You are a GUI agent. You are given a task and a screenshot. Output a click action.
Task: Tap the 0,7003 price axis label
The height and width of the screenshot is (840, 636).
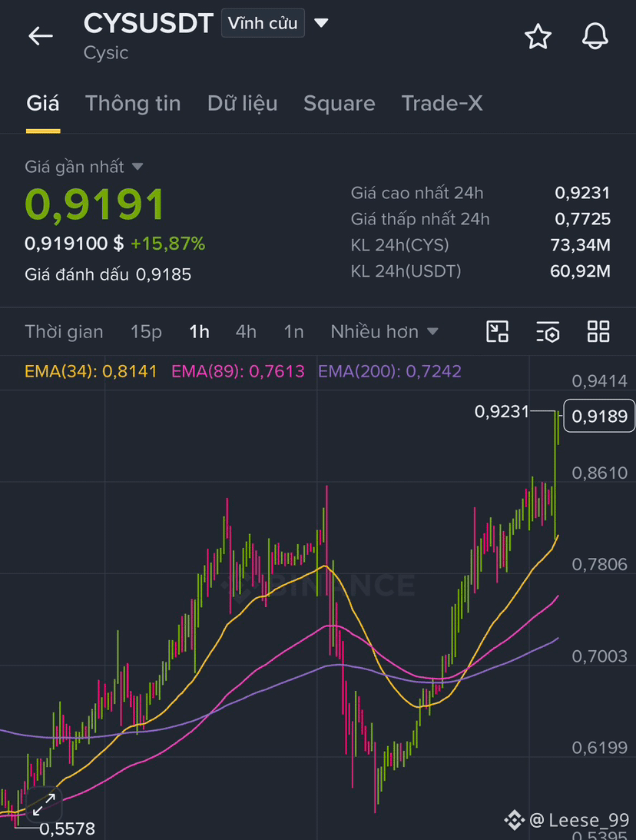[599, 656]
